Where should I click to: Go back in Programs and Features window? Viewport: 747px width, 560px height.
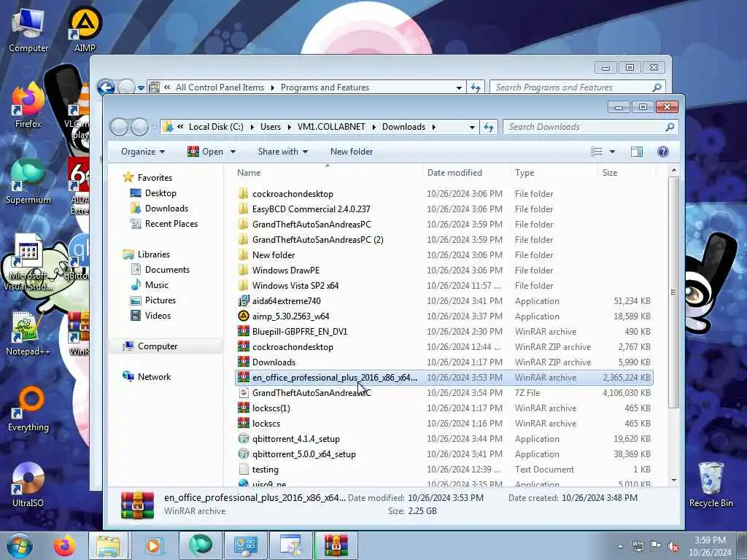(x=106, y=87)
